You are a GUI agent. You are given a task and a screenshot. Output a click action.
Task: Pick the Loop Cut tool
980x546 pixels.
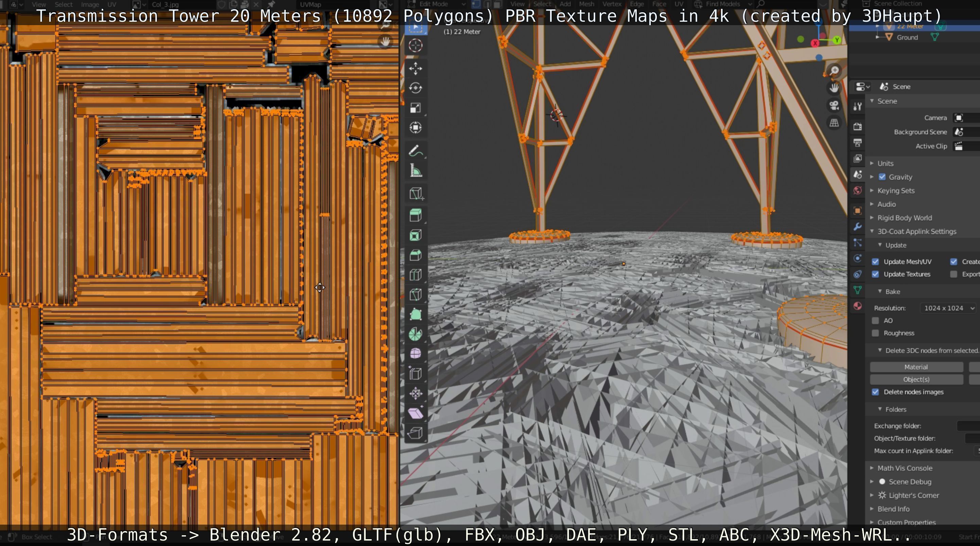point(416,275)
